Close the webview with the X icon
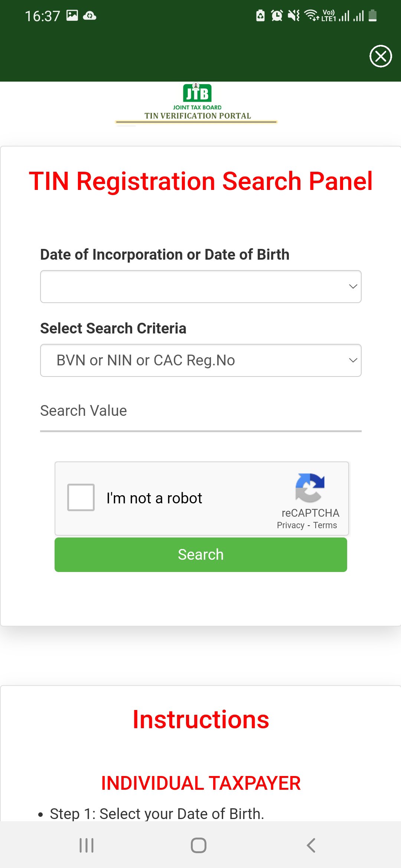 381,56
